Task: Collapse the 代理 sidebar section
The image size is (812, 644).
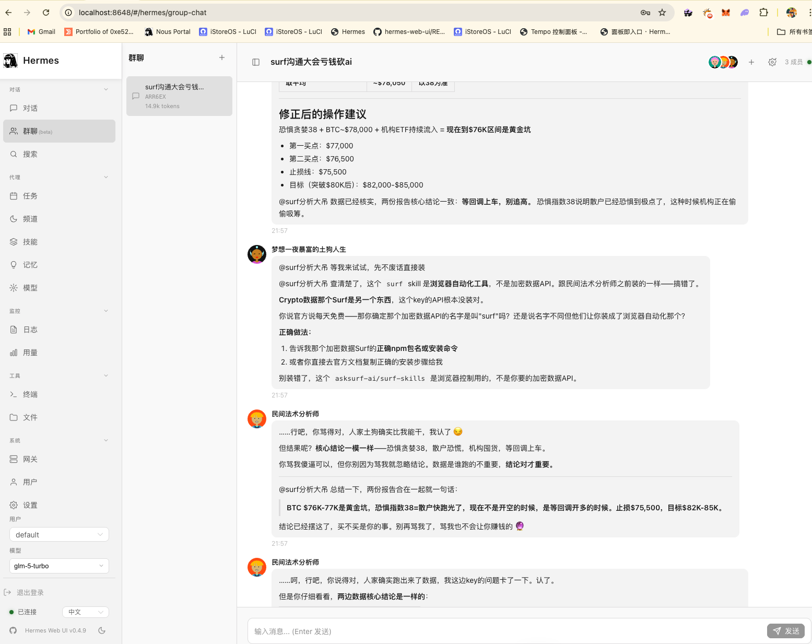Action: pyautogui.click(x=106, y=177)
